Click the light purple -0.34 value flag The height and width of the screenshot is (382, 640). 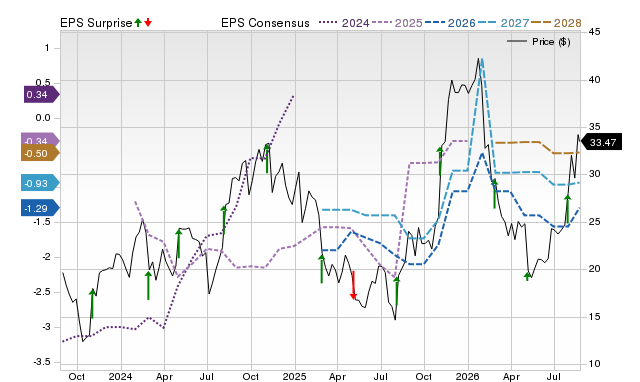tap(40, 140)
